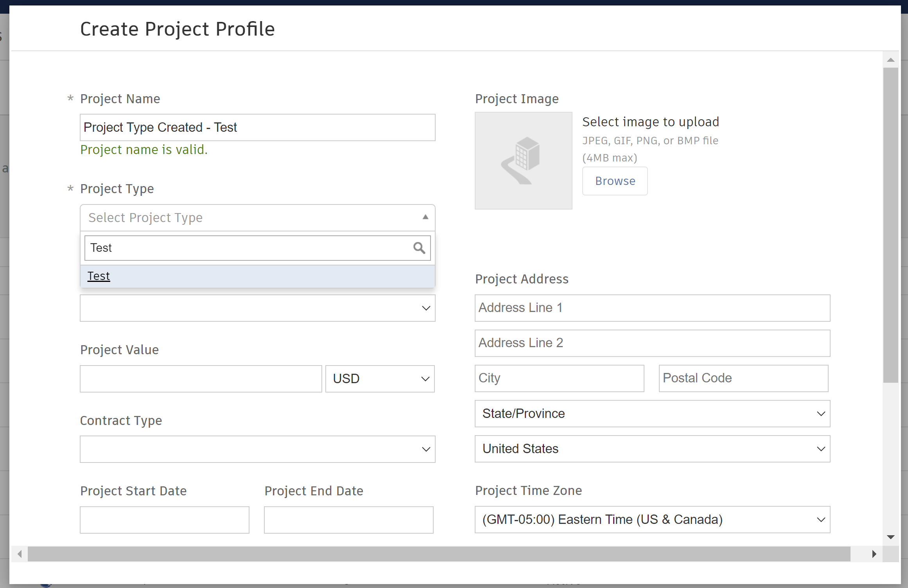Focus the project type search field

pyautogui.click(x=249, y=248)
